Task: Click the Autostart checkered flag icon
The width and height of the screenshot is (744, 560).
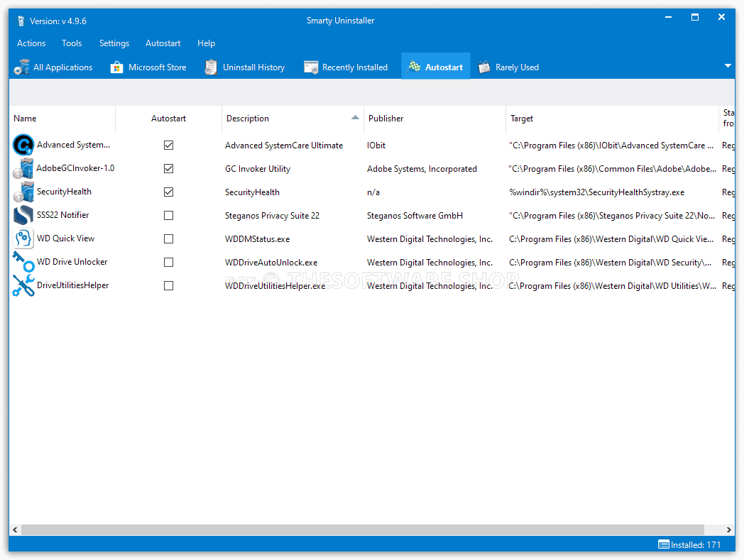Action: click(x=414, y=67)
